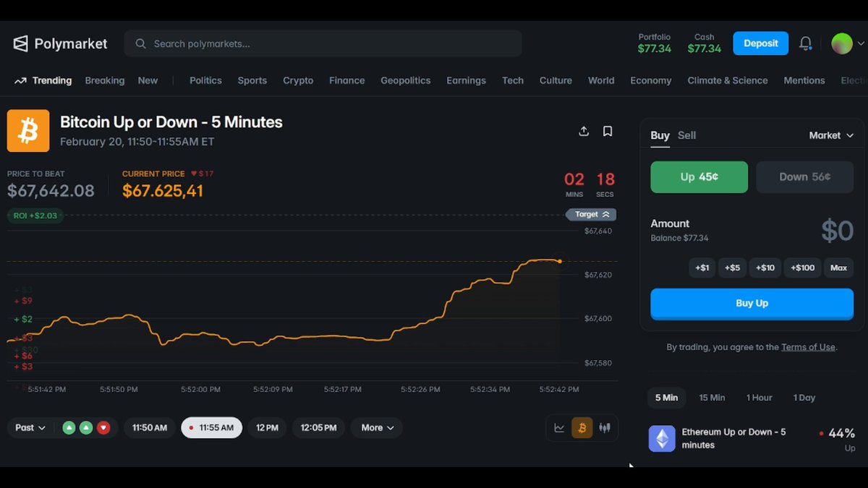Select the Down 56¢ outcome
868x488 pixels.
(x=805, y=177)
